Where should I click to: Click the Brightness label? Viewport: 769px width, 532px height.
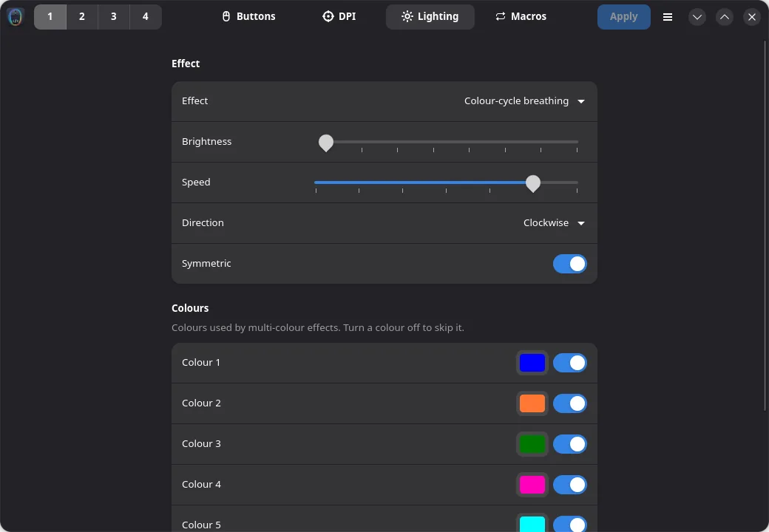[x=206, y=142]
